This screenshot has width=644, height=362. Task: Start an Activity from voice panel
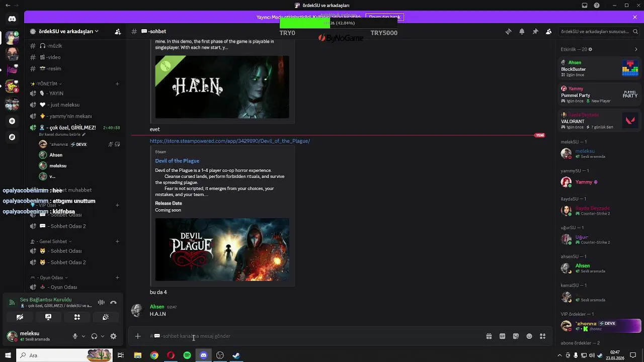[77, 317]
